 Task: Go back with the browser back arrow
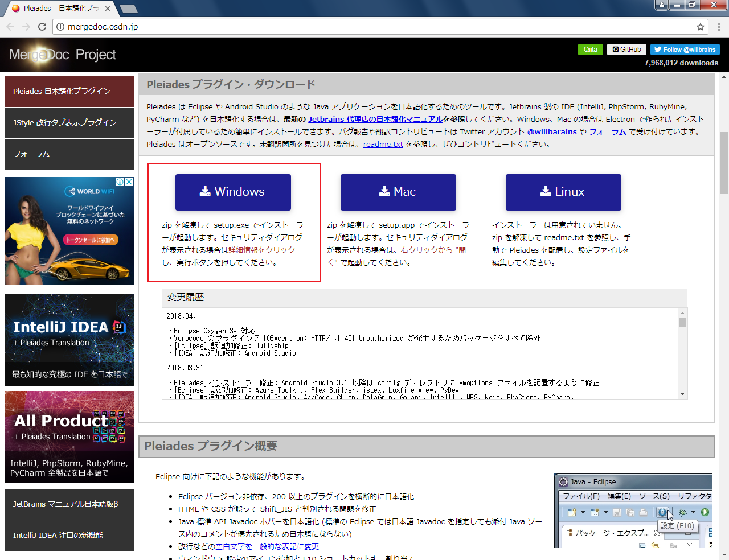[x=10, y=27]
